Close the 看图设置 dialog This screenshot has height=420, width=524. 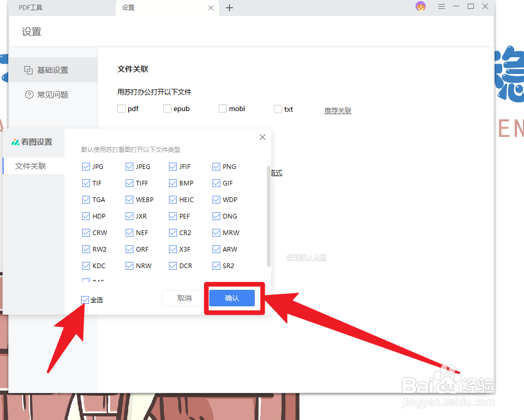pyautogui.click(x=263, y=137)
